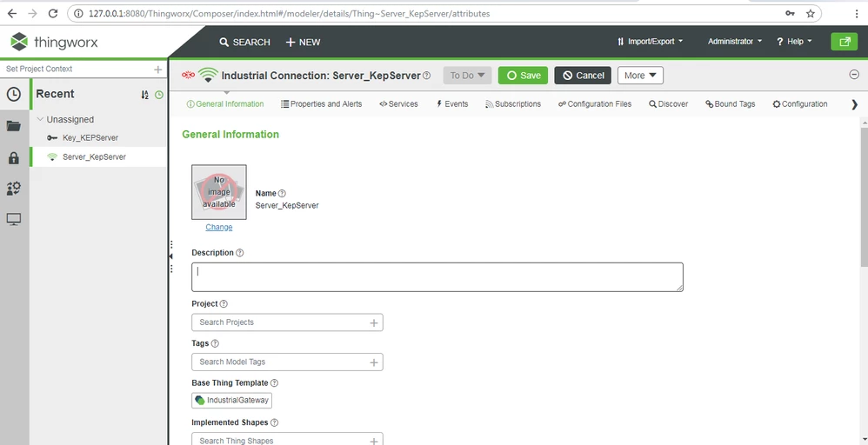Collapse the Unassigned group

pos(40,119)
